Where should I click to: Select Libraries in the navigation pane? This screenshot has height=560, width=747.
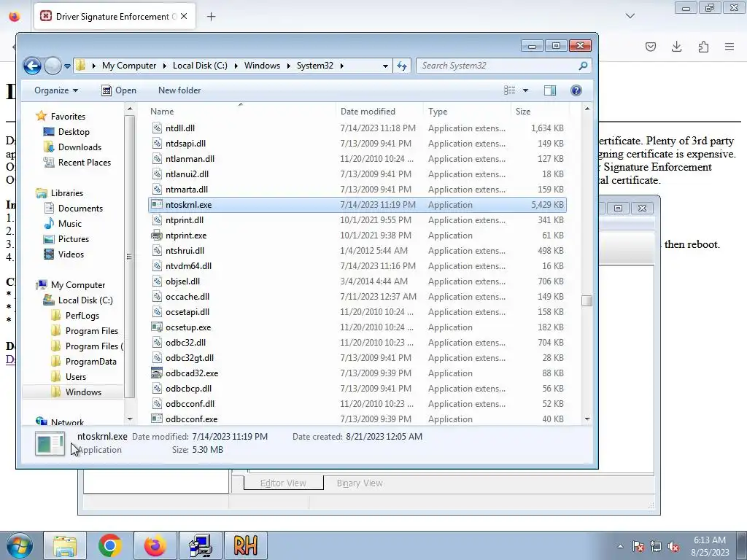point(66,192)
